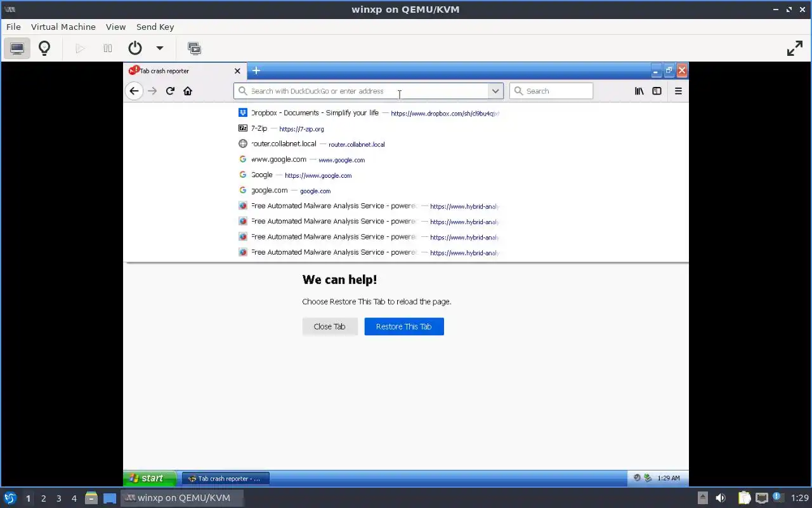Open the View menu
This screenshot has width=812, height=508.
[x=115, y=27]
